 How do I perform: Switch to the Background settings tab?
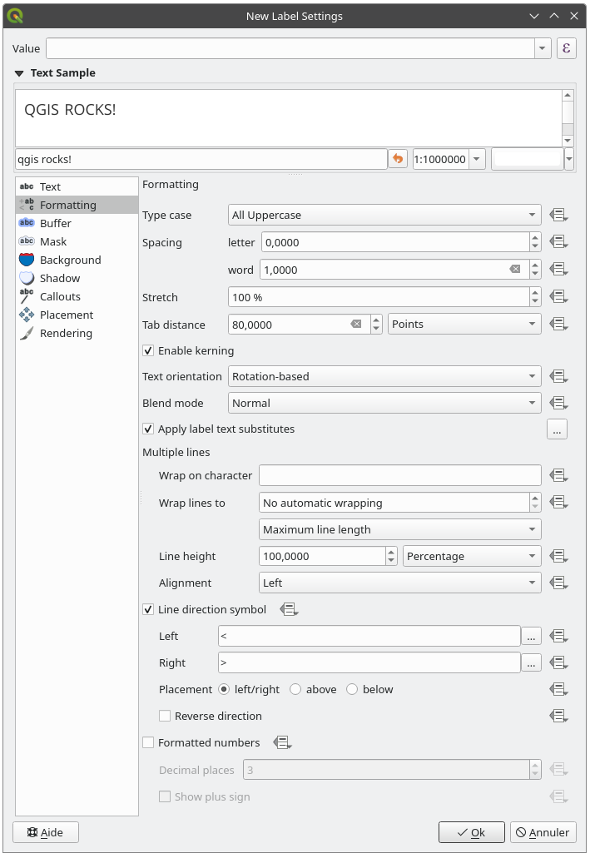pos(77,260)
